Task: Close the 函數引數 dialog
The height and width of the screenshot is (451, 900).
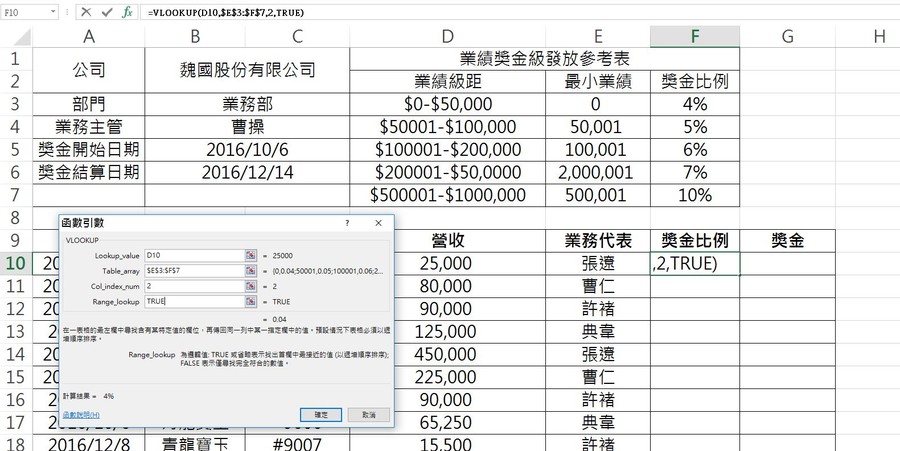Action: [x=378, y=223]
